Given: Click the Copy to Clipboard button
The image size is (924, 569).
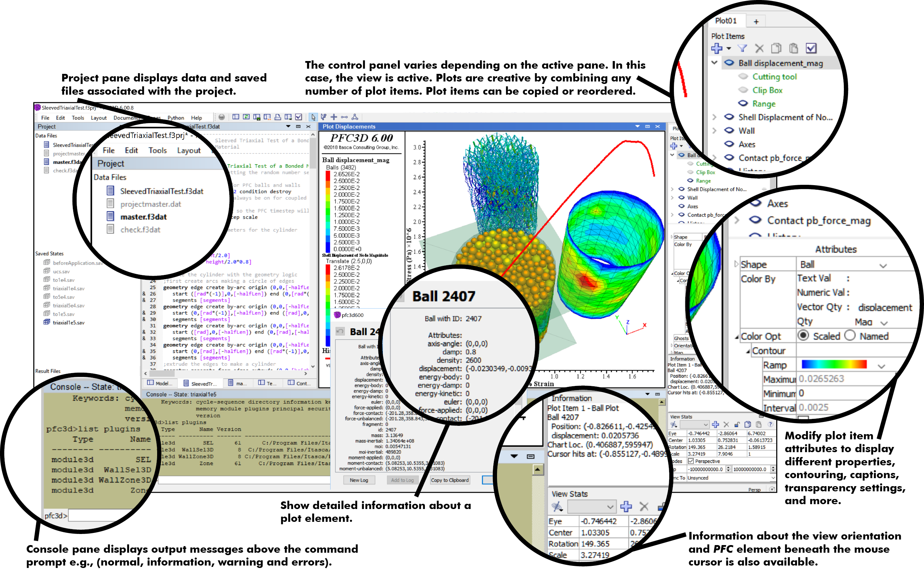Looking at the screenshot, I should pos(450,480).
